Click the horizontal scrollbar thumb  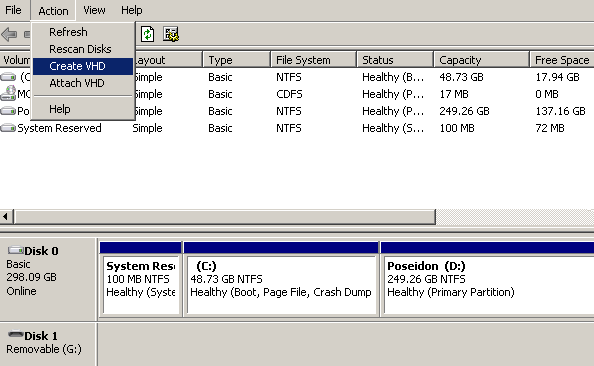225,217
